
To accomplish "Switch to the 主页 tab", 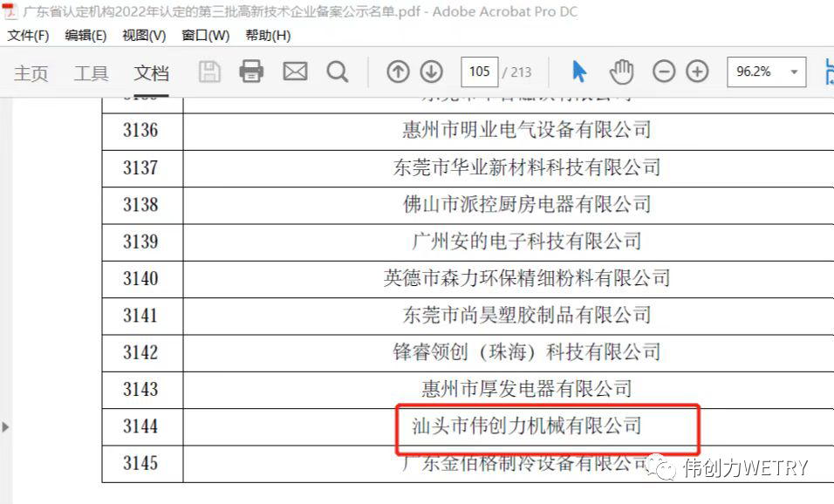I will coord(31,73).
